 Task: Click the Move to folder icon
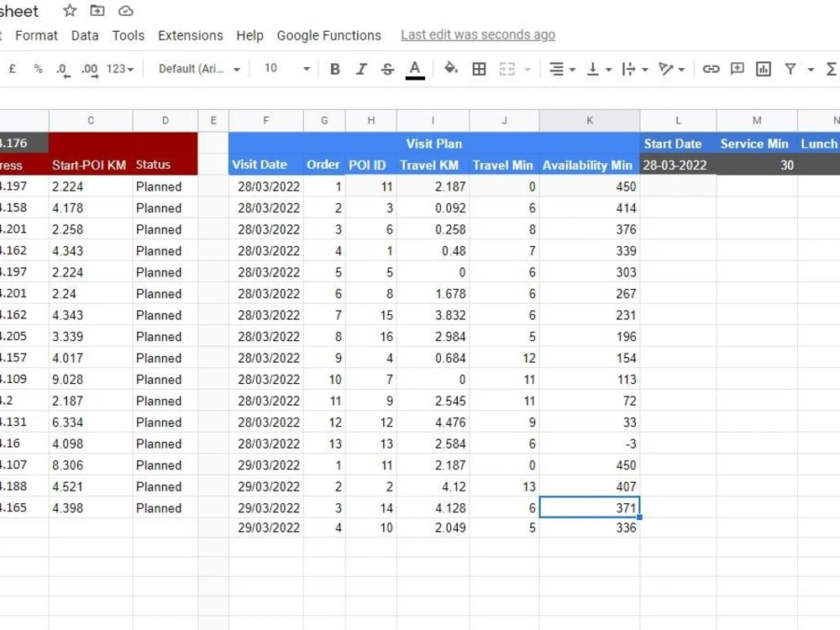click(97, 10)
